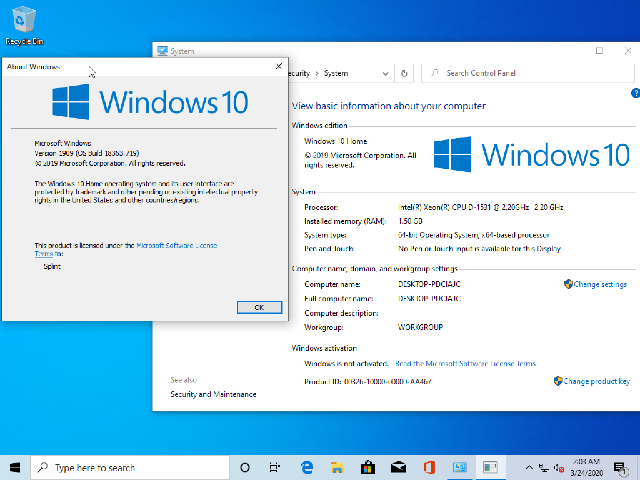Click the taskbar search box
Viewport: 640px width, 480px height.
(130, 468)
